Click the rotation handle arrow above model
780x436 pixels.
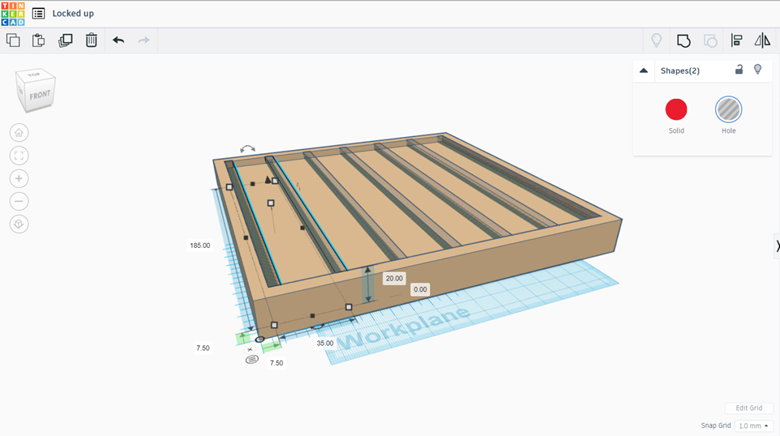(248, 149)
